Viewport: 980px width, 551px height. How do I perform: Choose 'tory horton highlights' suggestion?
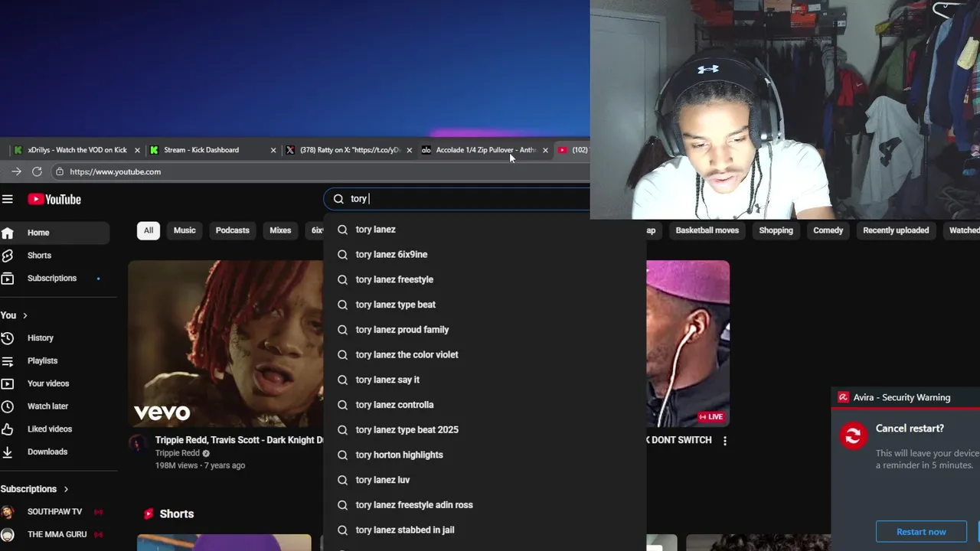pos(485,455)
